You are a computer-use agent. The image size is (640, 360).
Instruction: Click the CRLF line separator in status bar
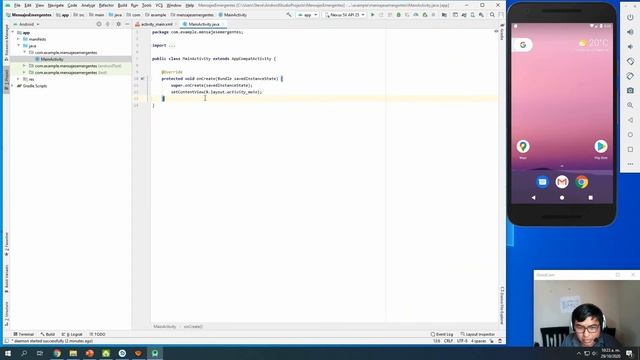pyautogui.click(x=448, y=341)
